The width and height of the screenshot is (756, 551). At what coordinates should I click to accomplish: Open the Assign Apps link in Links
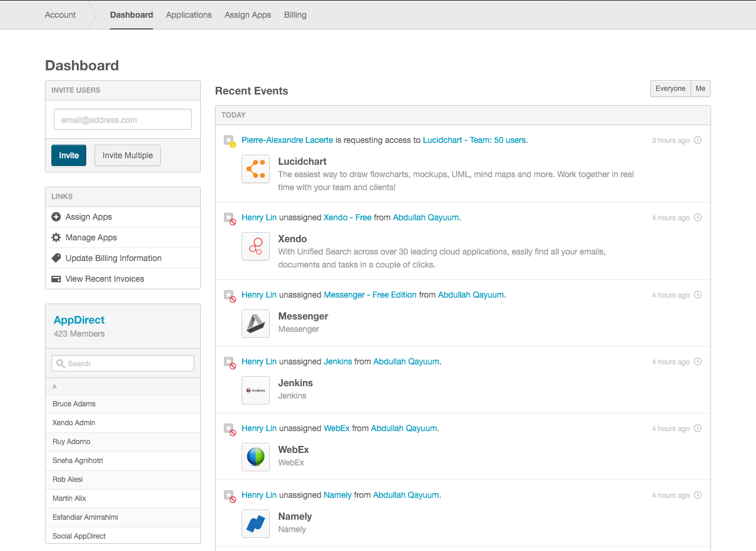(x=123, y=217)
